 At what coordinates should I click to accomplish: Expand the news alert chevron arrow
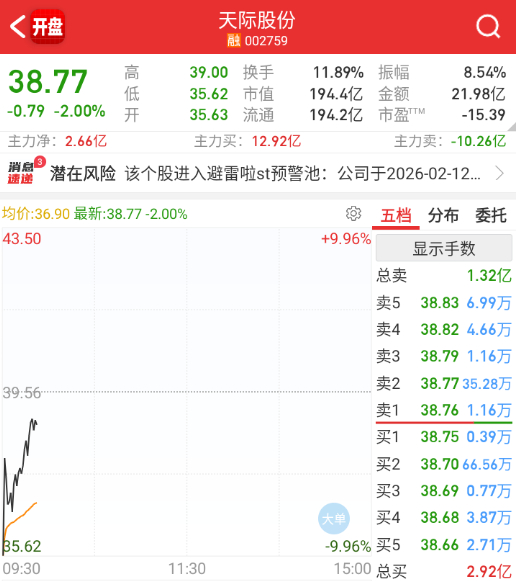(x=500, y=173)
